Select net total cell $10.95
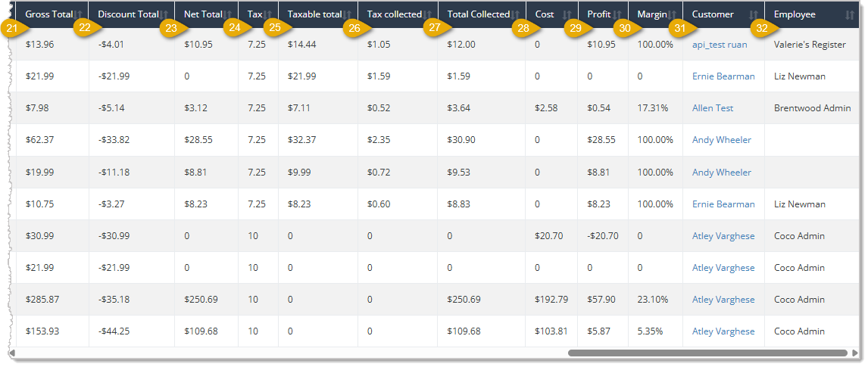This screenshot has height=367, width=868. (x=198, y=44)
